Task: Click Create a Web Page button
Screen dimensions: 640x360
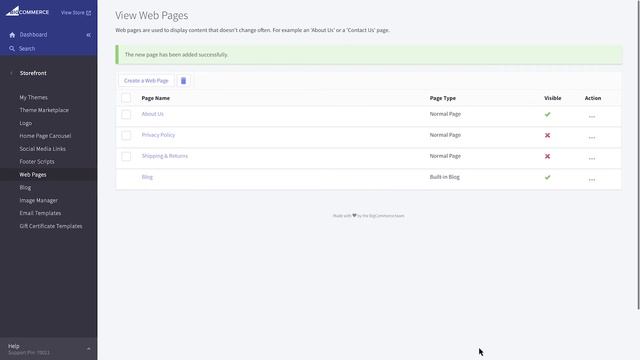Action: (146, 80)
